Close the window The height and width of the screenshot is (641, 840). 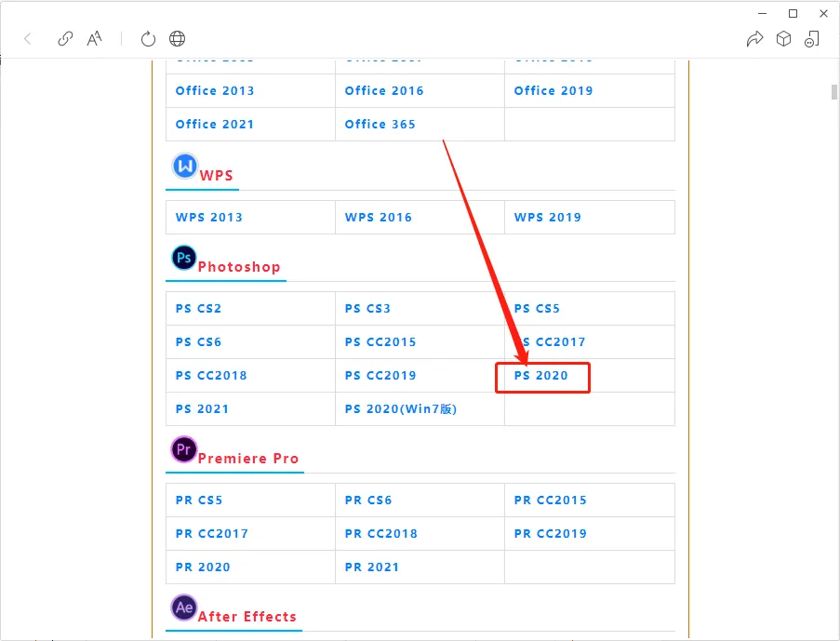(824, 13)
